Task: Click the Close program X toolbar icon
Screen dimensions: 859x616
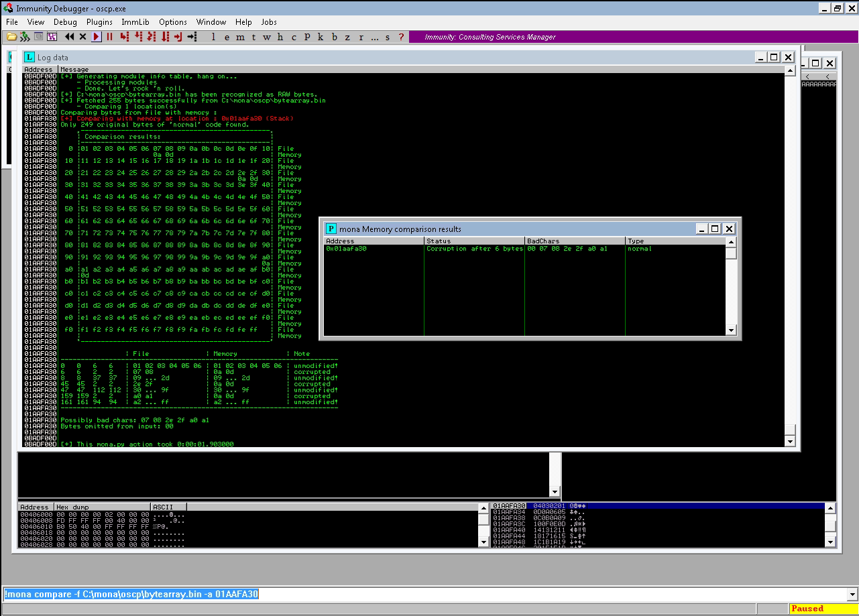Action: pos(82,36)
